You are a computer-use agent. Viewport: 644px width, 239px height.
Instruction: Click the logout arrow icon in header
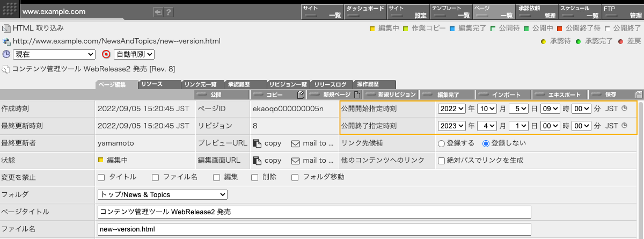(x=158, y=11)
